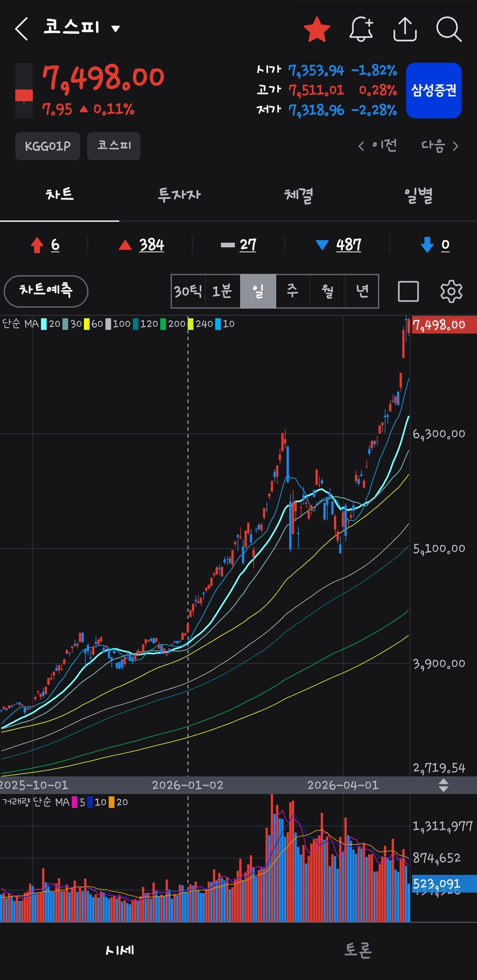The width and height of the screenshot is (477, 980).
Task: Open the 487 declining stocks count
Action: (x=348, y=245)
